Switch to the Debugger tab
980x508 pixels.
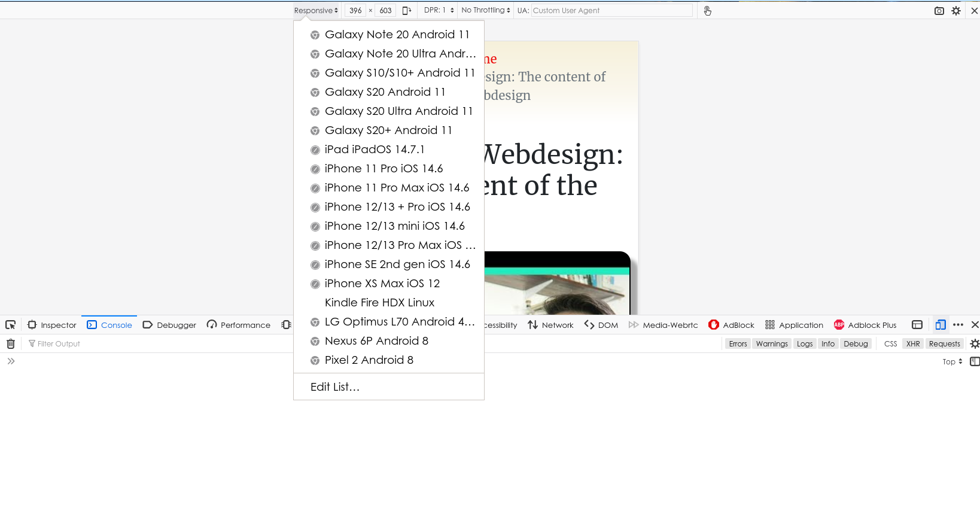[x=169, y=325]
